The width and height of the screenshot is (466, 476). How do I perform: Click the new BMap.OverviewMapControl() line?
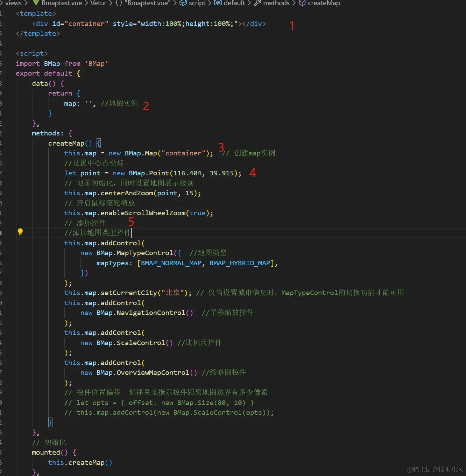163,373
